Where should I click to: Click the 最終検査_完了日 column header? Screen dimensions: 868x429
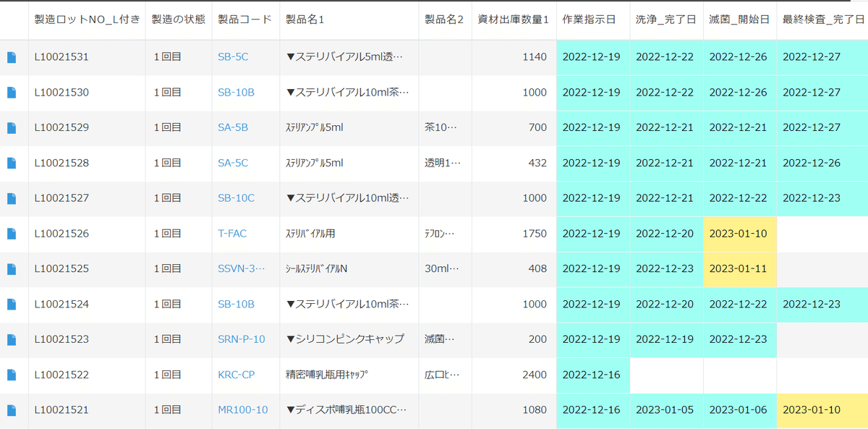[822, 20]
